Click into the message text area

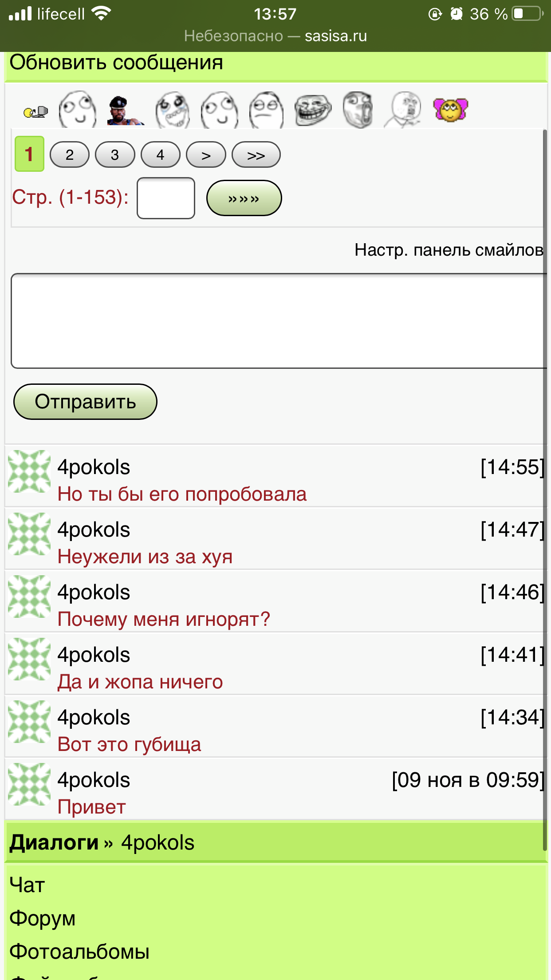(x=278, y=320)
